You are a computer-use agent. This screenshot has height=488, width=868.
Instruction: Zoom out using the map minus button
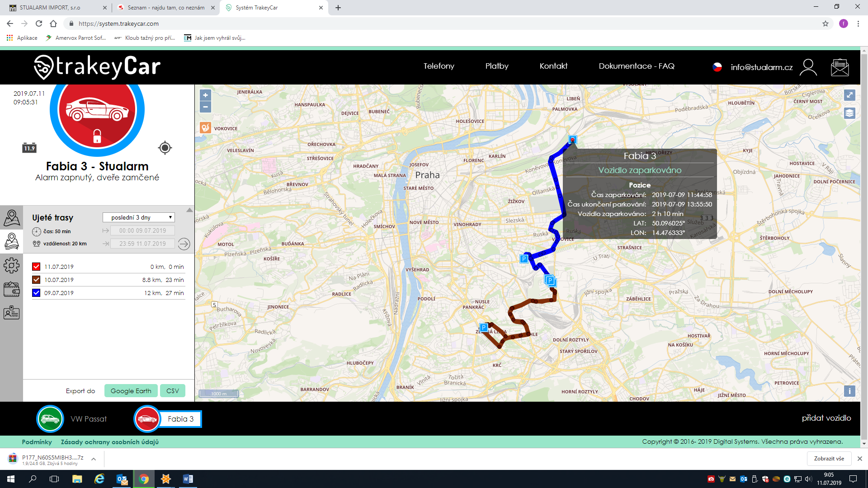coord(206,107)
